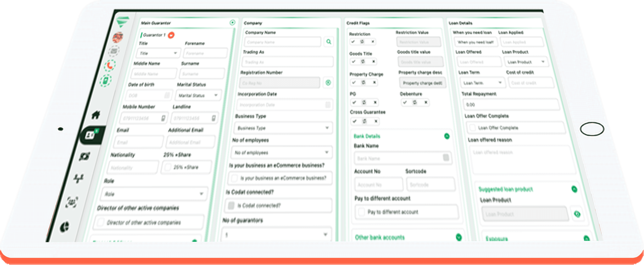Click the Total Repayment field

point(511,104)
